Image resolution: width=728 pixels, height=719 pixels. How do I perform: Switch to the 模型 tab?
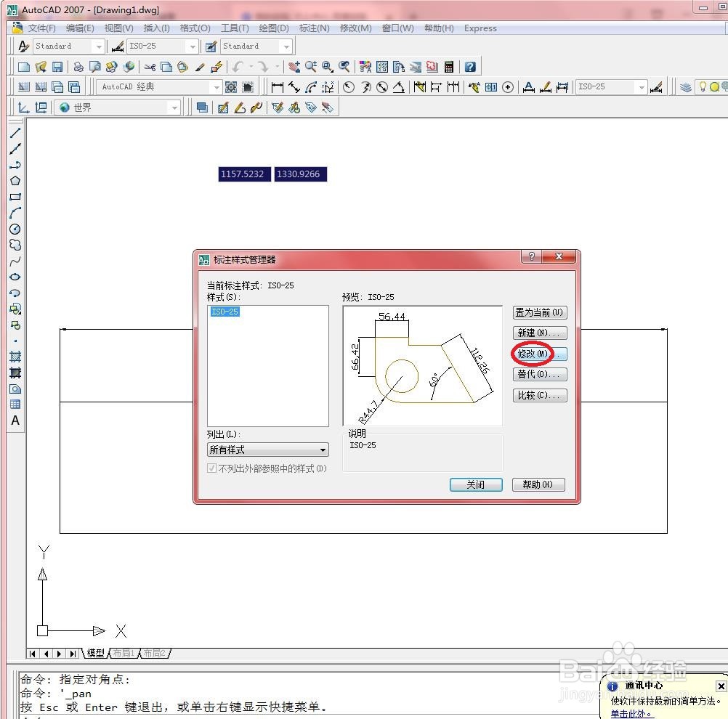(x=96, y=653)
